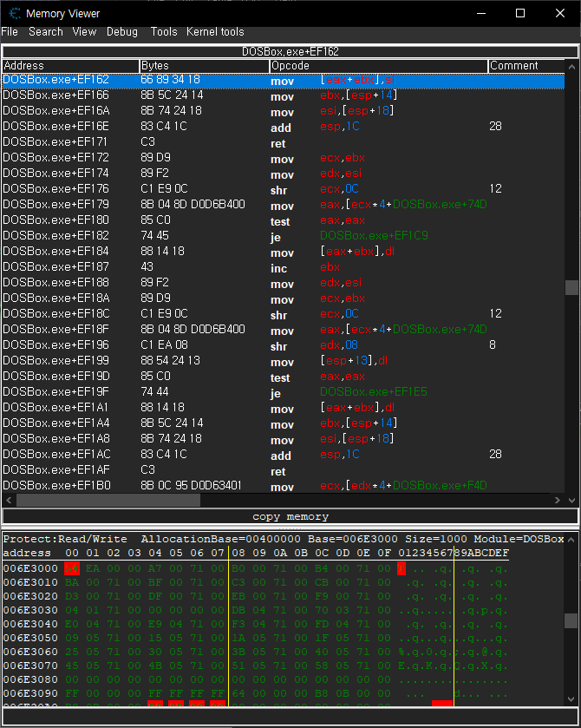Select the DOSBox.exe+EF188 row

click(283, 283)
